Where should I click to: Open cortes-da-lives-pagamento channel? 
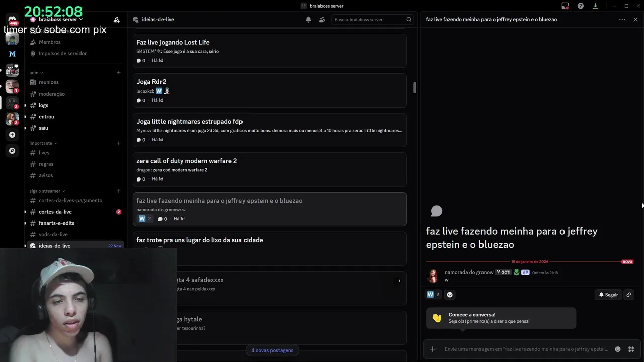coord(74,200)
